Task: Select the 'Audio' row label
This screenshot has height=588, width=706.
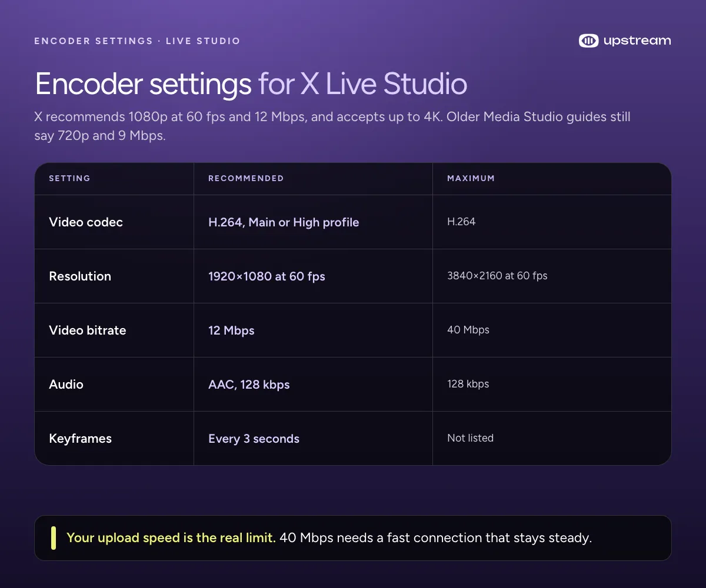Action: [x=66, y=385]
